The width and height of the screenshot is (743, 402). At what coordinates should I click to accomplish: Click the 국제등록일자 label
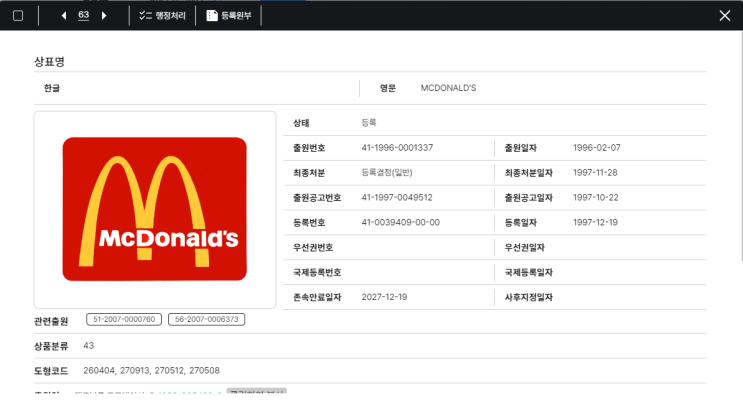pyautogui.click(x=528, y=273)
